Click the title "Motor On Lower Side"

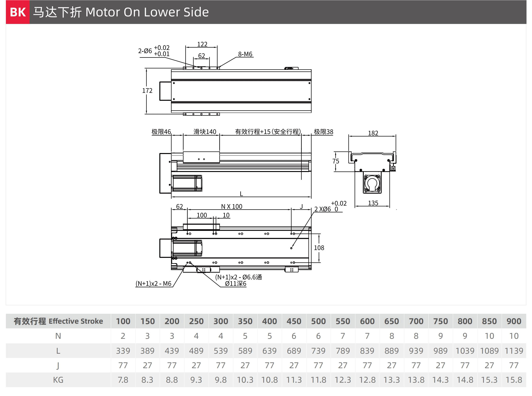coord(147,12)
